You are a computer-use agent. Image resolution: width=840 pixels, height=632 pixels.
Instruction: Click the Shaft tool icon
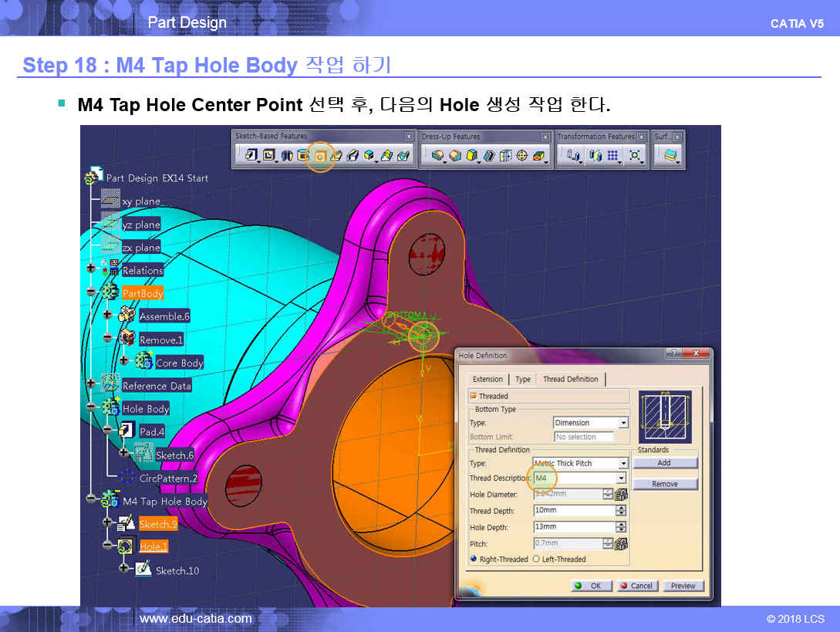[x=285, y=156]
